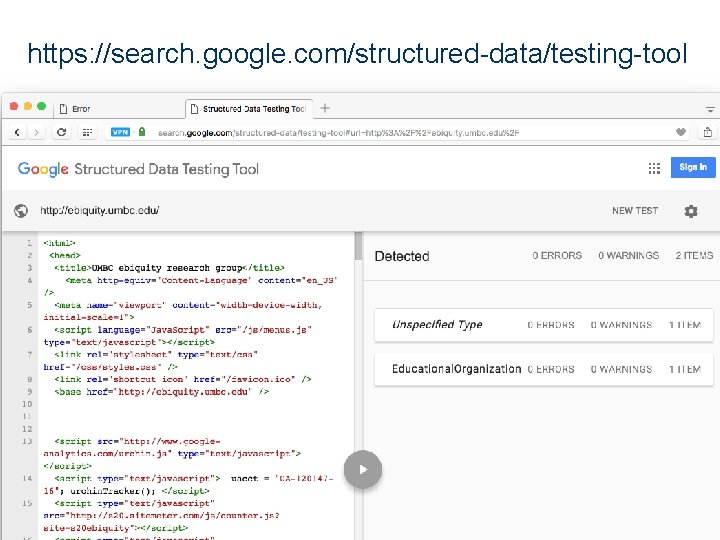720x540 pixels.
Task: Click the Structured Data Testing Tool title
Action: [x=167, y=169]
